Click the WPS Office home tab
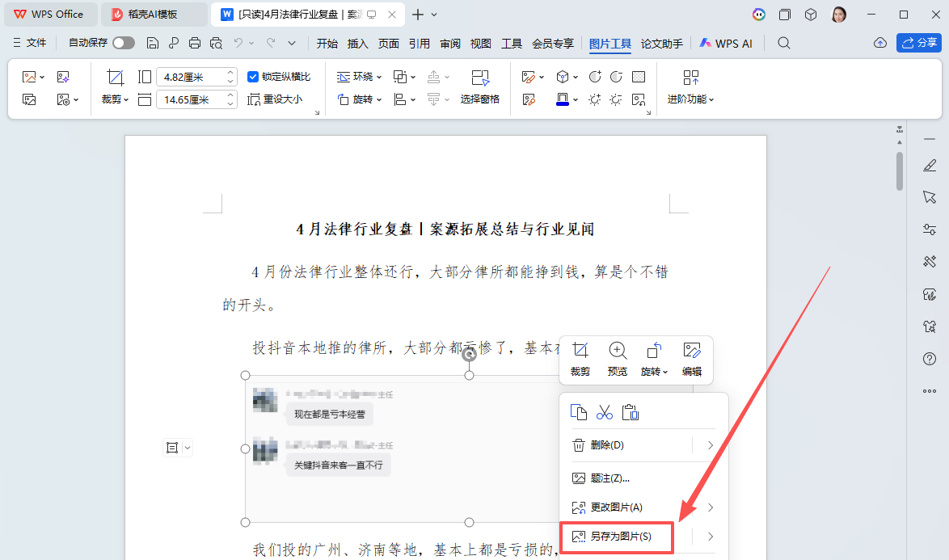 49,15
